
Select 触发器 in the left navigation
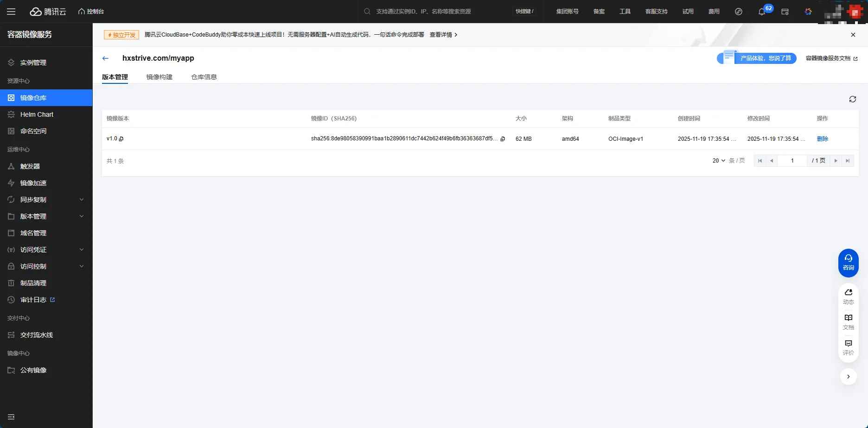pyautogui.click(x=31, y=166)
